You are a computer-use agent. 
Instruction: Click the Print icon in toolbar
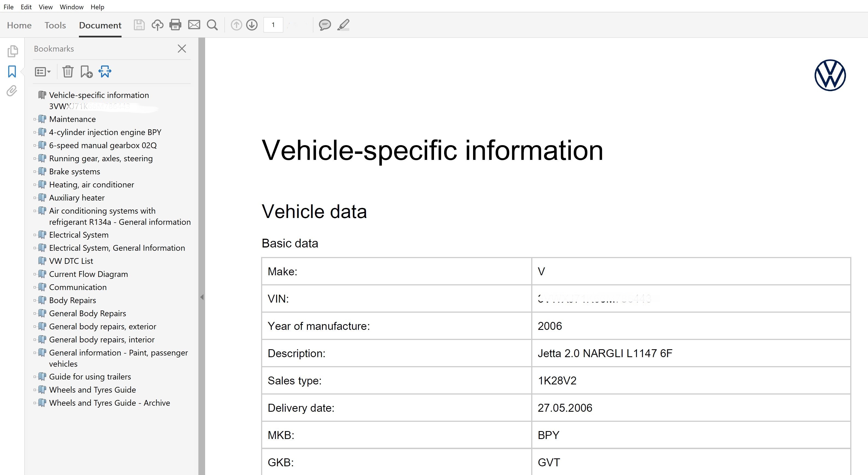click(175, 25)
